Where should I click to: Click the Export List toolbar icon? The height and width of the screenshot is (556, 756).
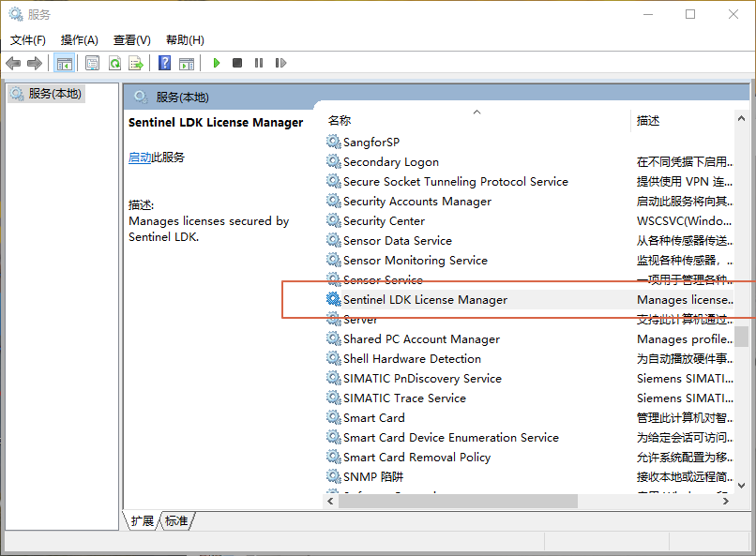[136, 63]
